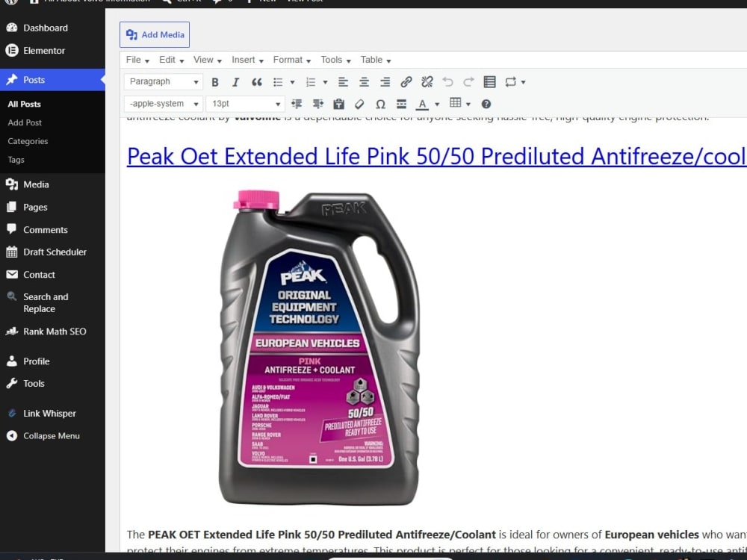
Task: Open the View menu
Action: (207, 60)
